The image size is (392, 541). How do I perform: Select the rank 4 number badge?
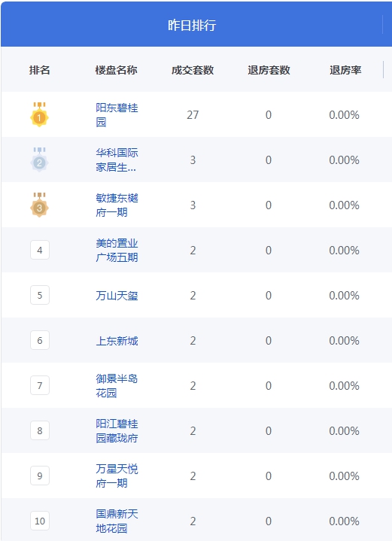coord(40,250)
